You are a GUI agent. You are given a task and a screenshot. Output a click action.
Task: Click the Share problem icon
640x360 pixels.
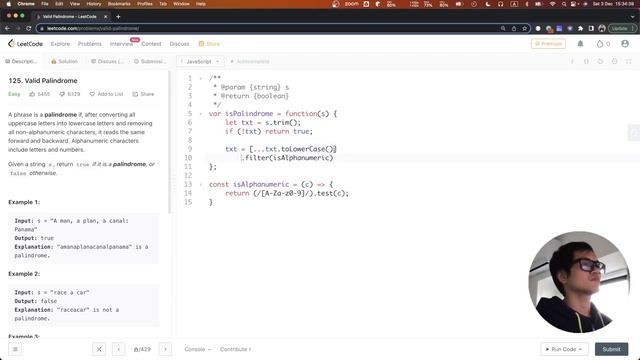pyautogui.click(x=143, y=94)
